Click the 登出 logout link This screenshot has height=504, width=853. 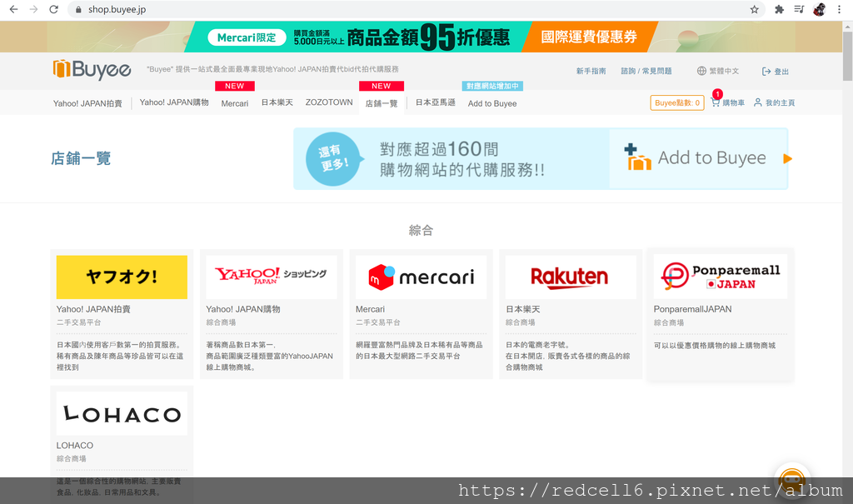pyautogui.click(x=776, y=72)
